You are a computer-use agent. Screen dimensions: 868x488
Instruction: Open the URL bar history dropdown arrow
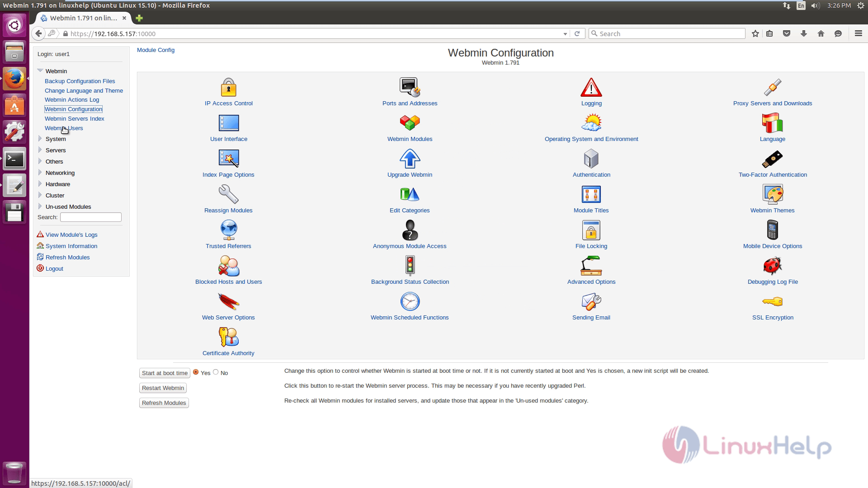point(565,34)
